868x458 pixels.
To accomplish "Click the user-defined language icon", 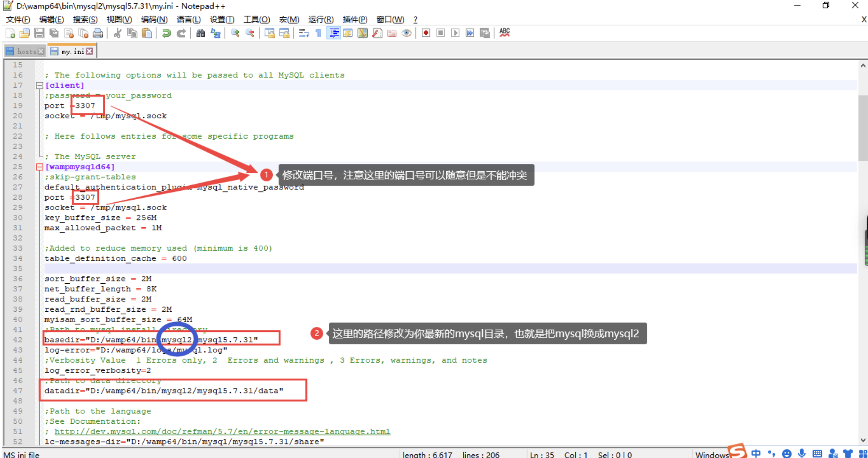I will pos(348,33).
